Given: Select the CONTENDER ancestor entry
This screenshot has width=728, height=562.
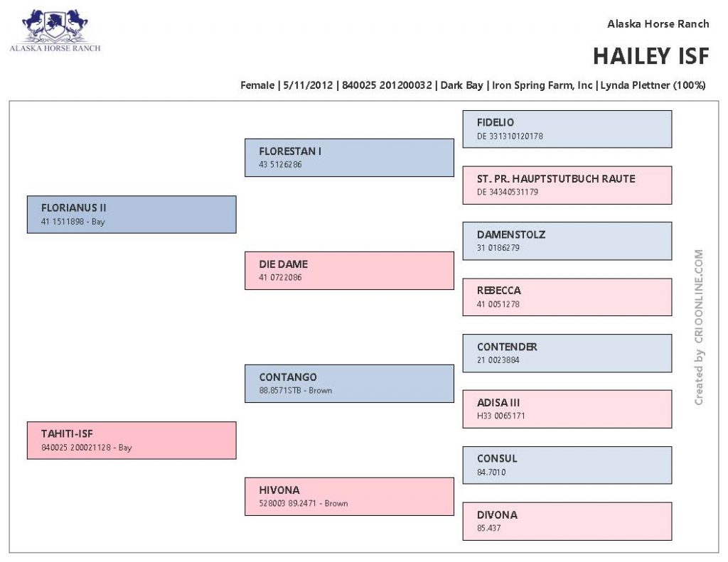Looking at the screenshot, I should 567,353.
